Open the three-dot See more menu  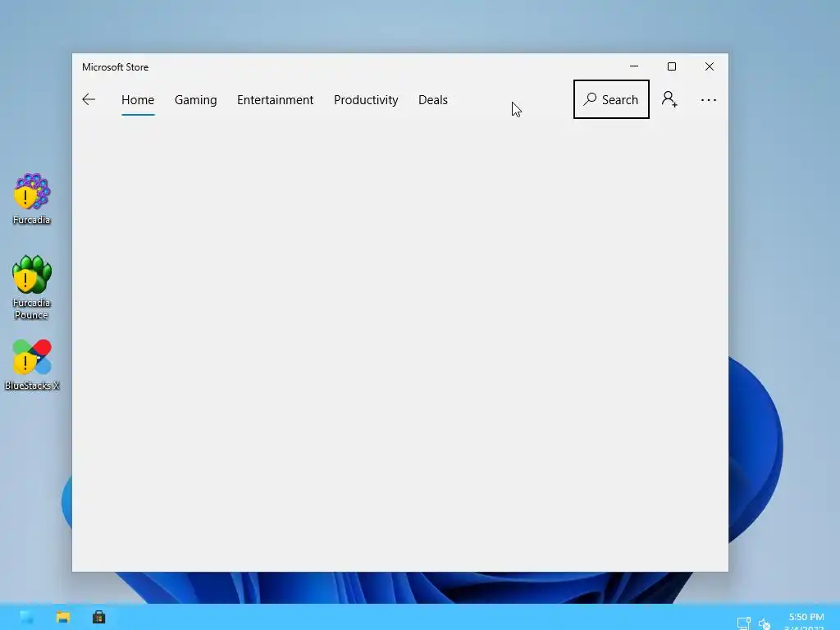pos(708,100)
